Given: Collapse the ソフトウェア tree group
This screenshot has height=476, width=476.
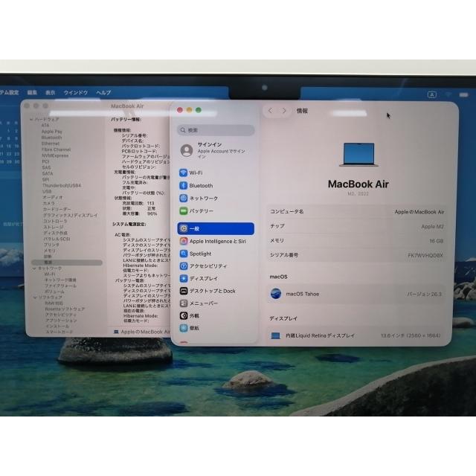Looking at the screenshot, I should click(x=35, y=297).
